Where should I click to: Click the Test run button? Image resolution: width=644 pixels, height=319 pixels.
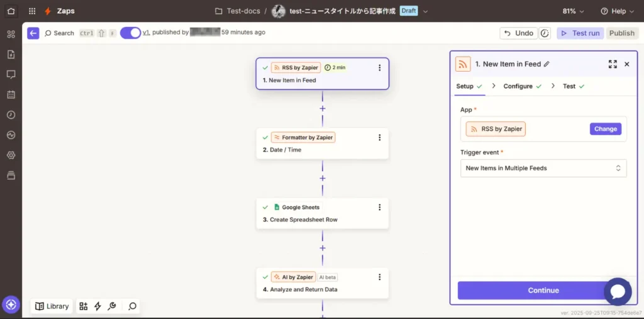click(x=580, y=33)
